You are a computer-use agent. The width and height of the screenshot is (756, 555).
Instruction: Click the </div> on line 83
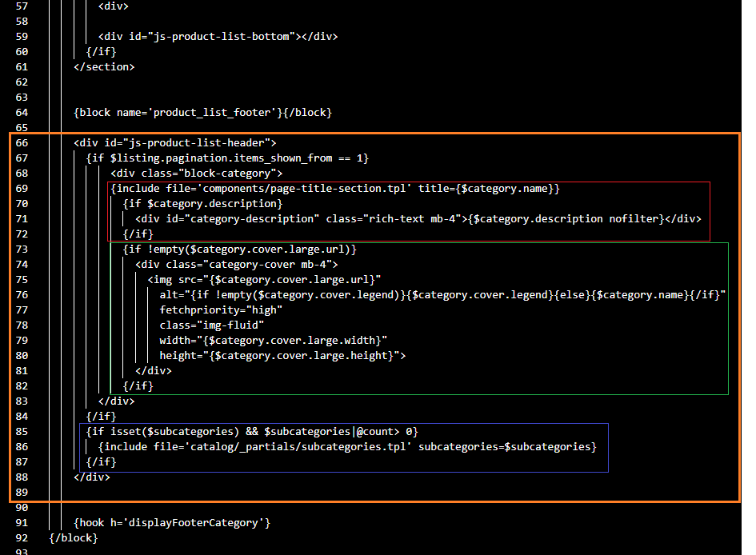116,401
